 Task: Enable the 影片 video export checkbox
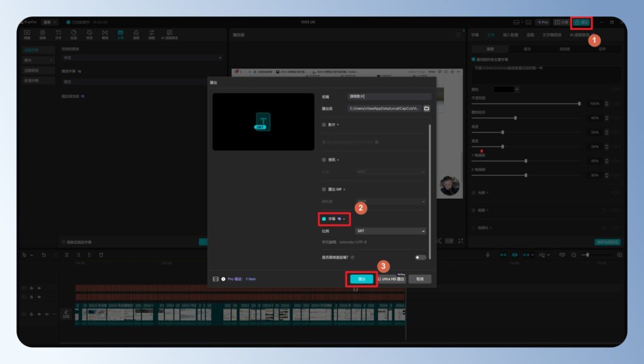[324, 124]
